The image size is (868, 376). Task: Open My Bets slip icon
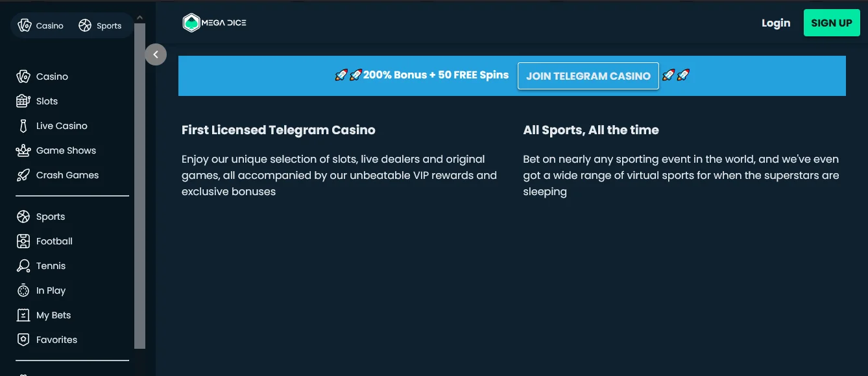pos(23,315)
